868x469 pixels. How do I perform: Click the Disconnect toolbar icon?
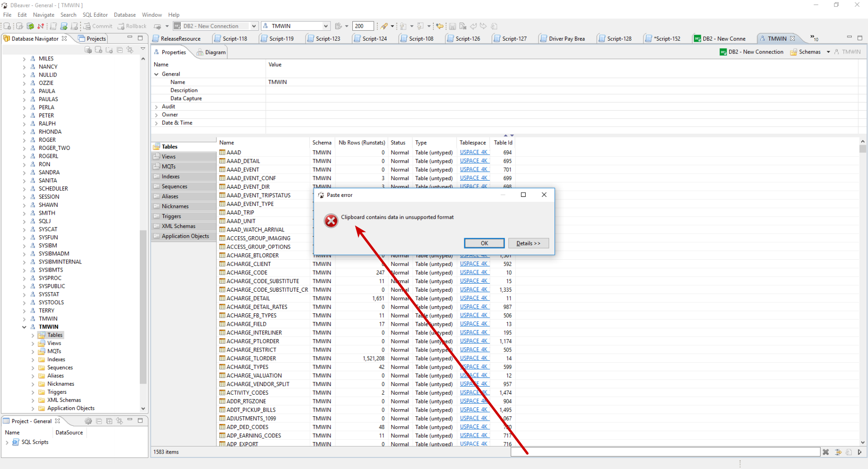point(41,26)
